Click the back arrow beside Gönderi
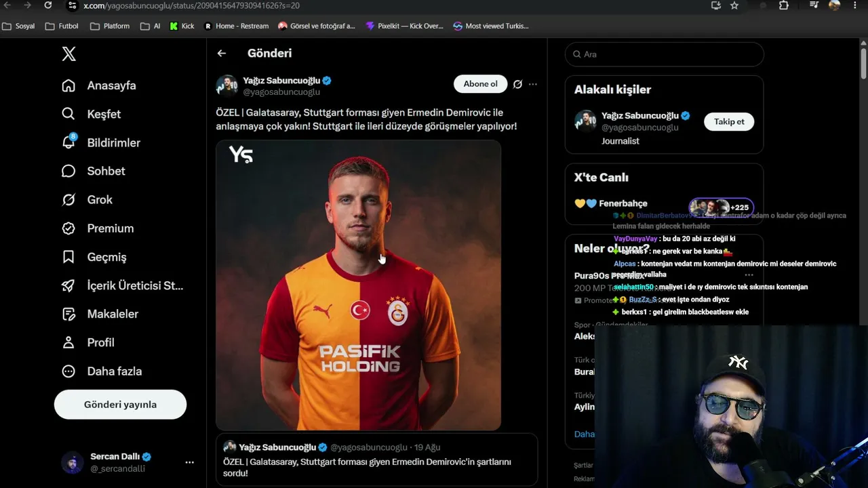The height and width of the screenshot is (488, 868). click(x=222, y=53)
